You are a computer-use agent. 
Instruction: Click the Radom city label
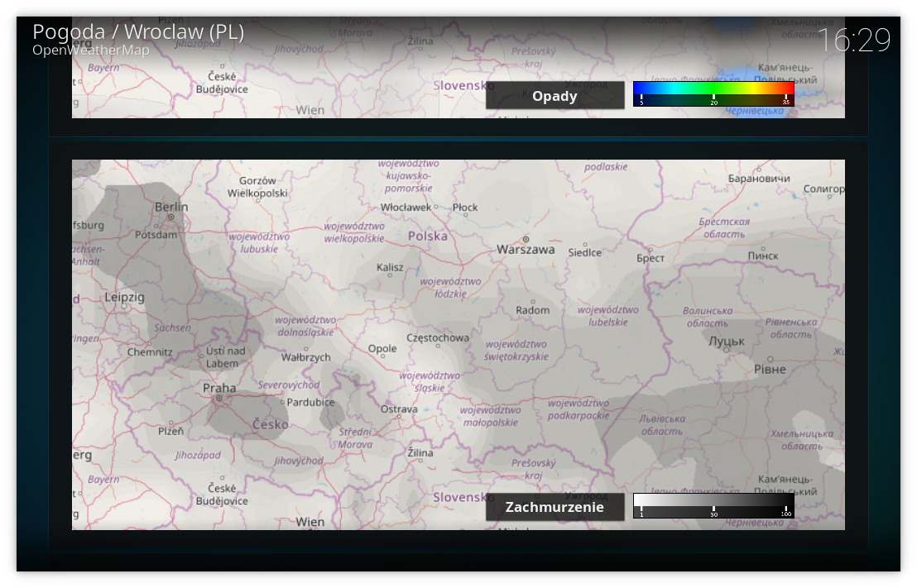533,310
